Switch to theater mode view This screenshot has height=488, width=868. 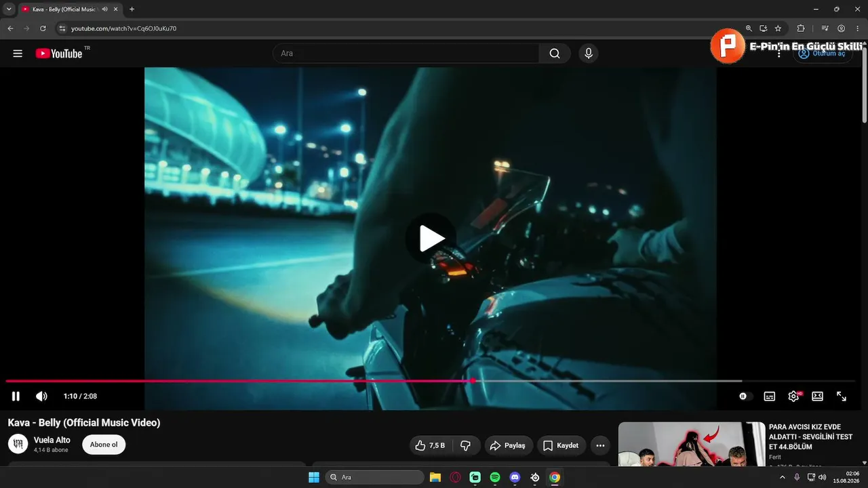[x=818, y=396]
